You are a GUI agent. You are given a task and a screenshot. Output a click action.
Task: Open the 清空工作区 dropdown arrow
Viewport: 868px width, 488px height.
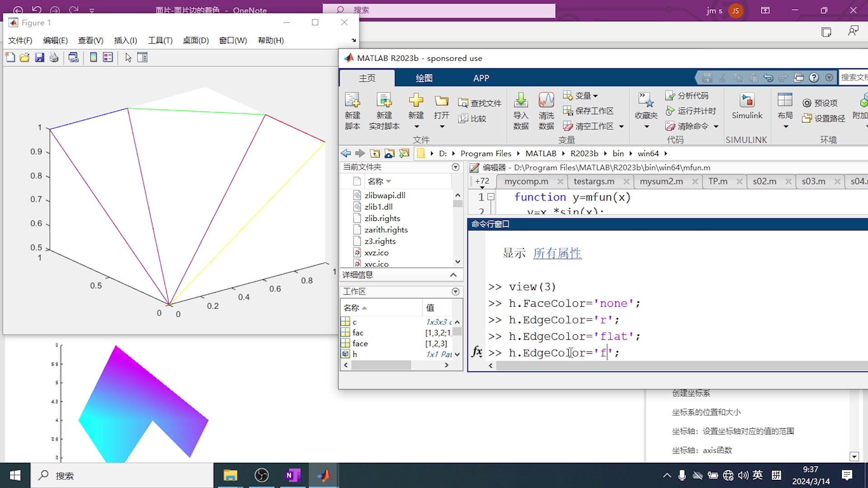pos(622,127)
